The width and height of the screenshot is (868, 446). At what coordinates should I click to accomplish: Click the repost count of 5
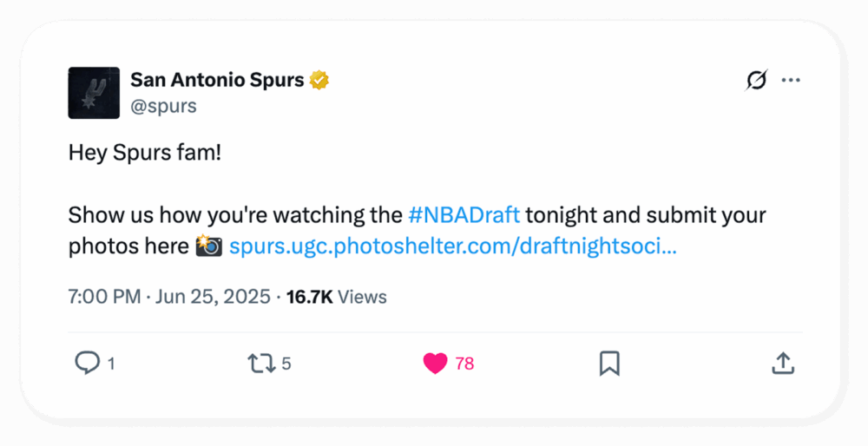point(286,364)
